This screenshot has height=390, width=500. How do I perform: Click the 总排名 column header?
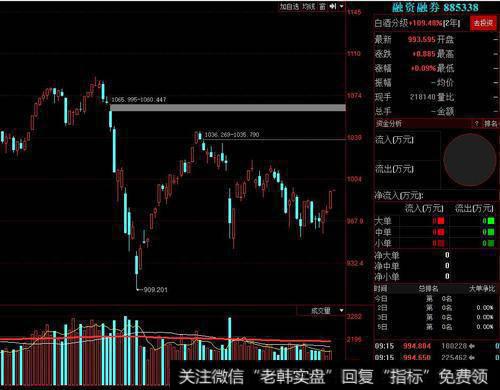tap(428, 289)
